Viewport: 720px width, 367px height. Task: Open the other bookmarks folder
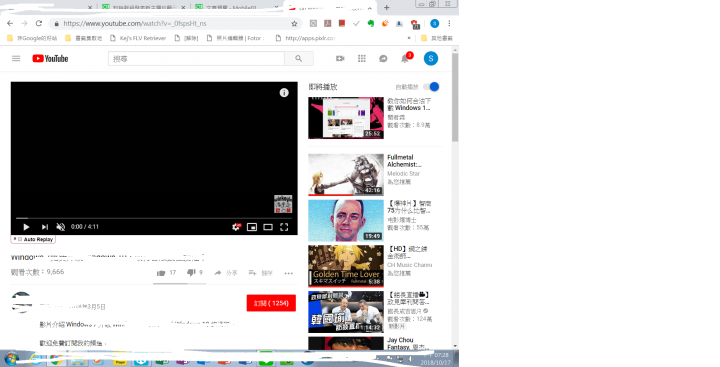(x=437, y=38)
